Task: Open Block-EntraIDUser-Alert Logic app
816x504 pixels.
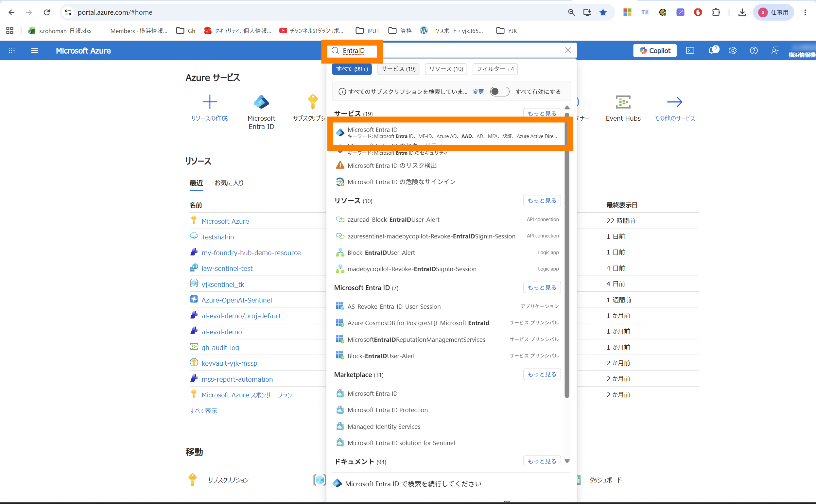Action: point(448,253)
